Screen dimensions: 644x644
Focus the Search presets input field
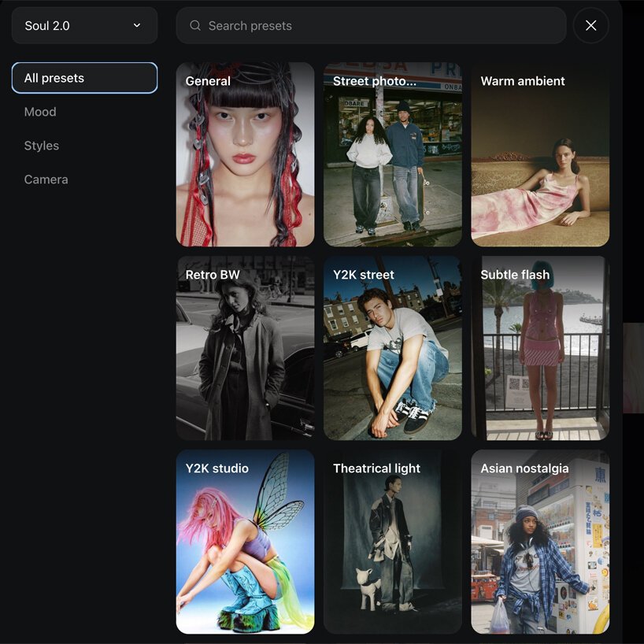(x=378, y=26)
